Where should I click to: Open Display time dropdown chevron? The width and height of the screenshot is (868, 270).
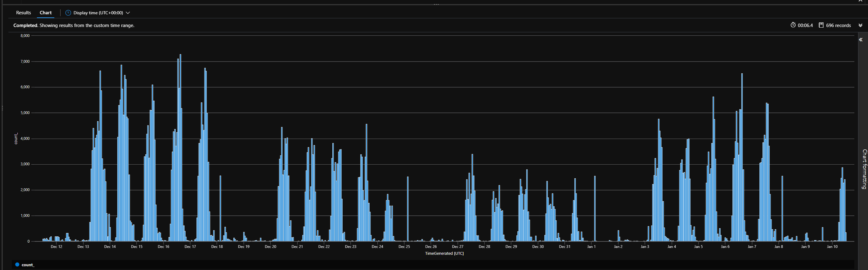coord(128,13)
